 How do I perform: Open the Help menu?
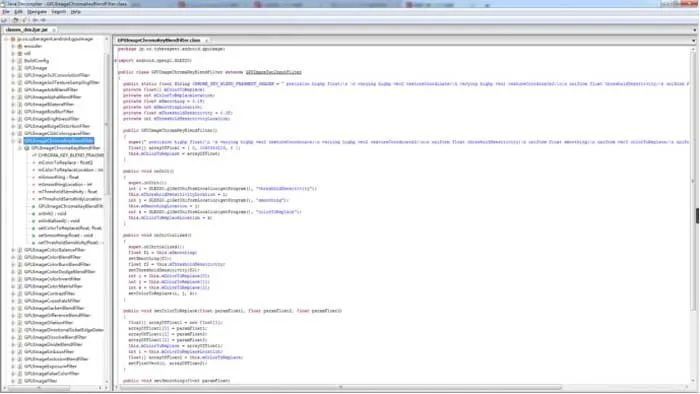point(75,12)
